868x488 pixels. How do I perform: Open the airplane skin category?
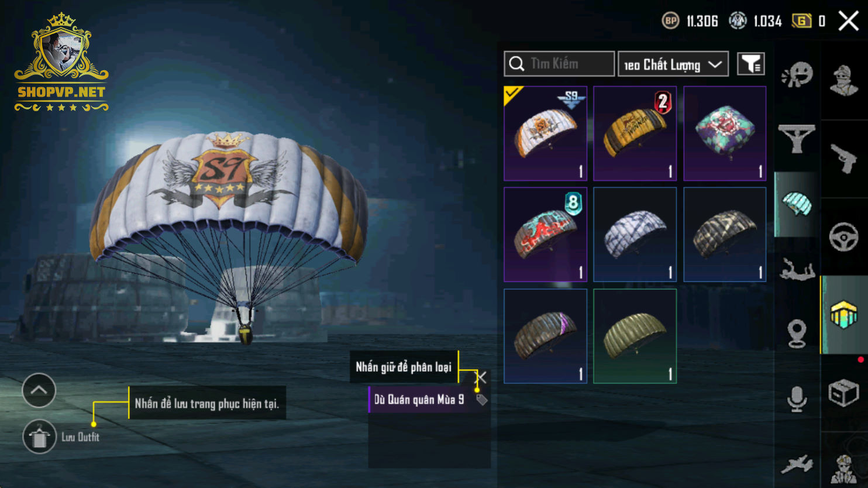click(797, 465)
